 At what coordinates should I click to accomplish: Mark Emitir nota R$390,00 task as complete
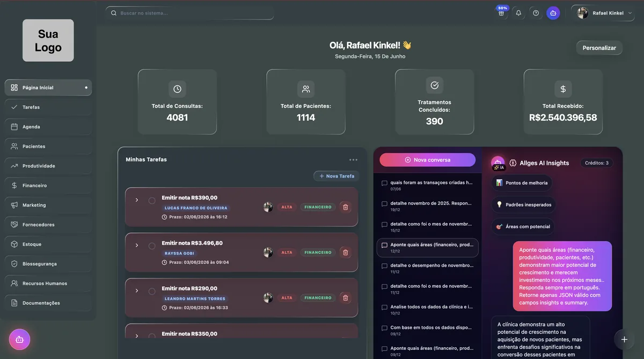point(152,200)
